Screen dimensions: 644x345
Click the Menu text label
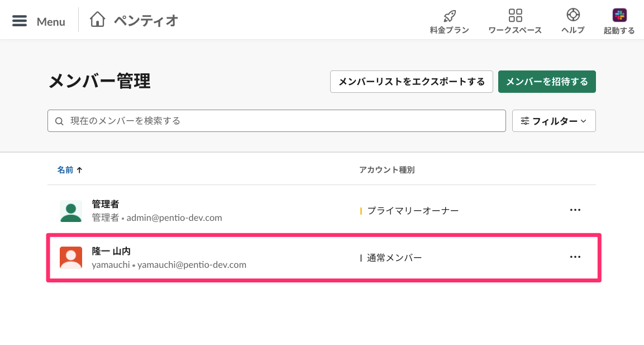pos(51,22)
